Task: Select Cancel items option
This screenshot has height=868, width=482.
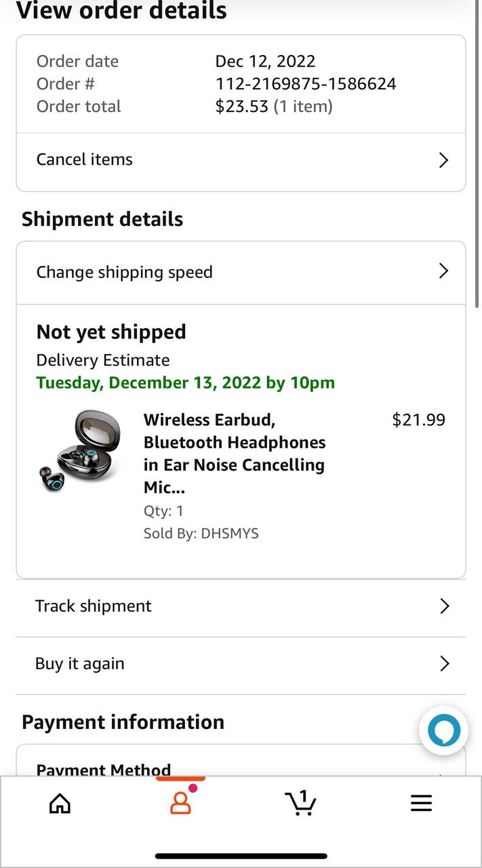Action: (x=85, y=160)
